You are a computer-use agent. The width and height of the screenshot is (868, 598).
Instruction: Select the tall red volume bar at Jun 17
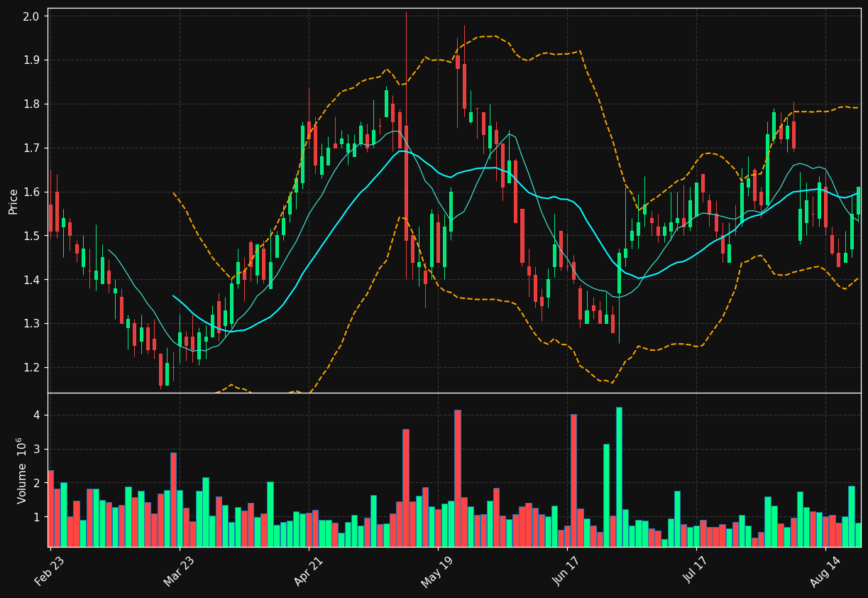(x=573, y=480)
